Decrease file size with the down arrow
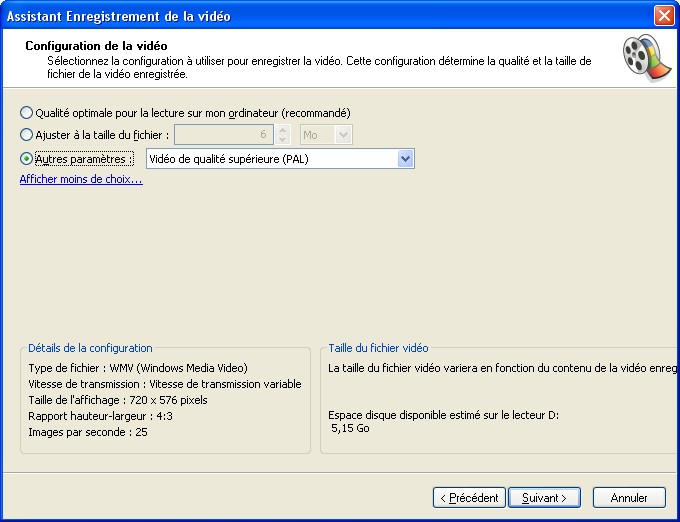Screen dimensions: 680x522 284,139
